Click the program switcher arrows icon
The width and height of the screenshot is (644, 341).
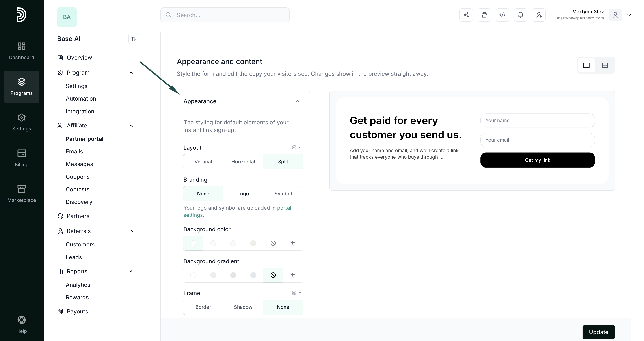pyautogui.click(x=134, y=39)
